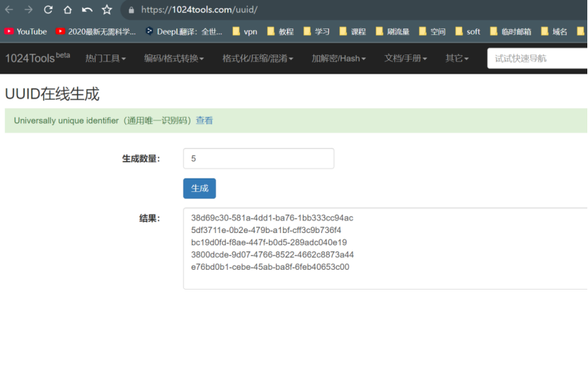Click the blue 生成 button

200,188
